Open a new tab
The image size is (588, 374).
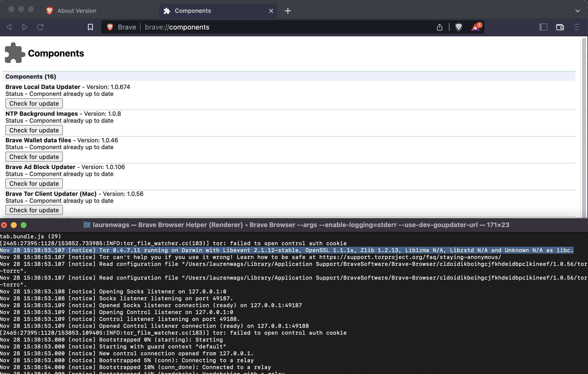pyautogui.click(x=288, y=11)
